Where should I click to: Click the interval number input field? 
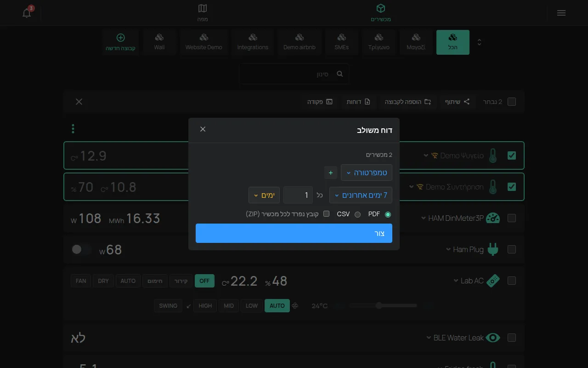click(x=298, y=195)
